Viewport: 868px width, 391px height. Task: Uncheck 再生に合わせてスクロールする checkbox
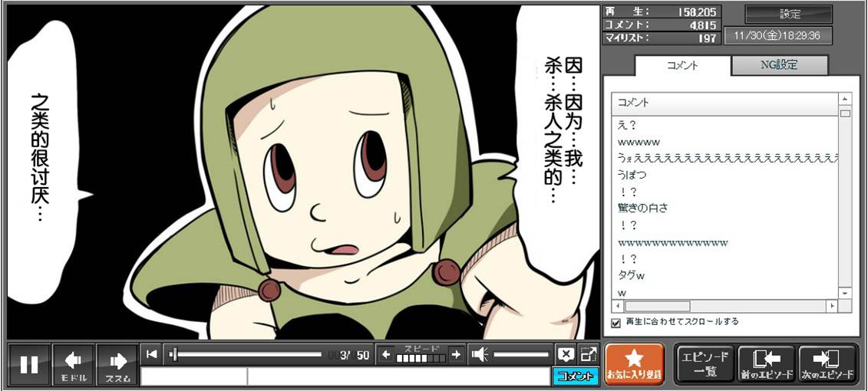[616, 323]
